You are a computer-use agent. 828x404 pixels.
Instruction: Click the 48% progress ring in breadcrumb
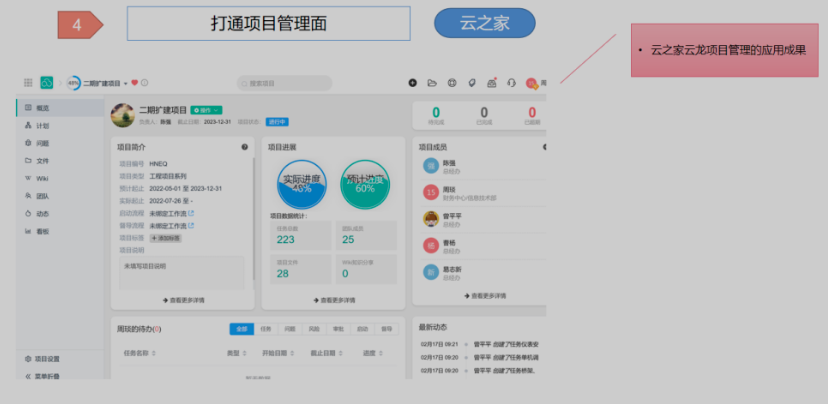pyautogui.click(x=73, y=83)
